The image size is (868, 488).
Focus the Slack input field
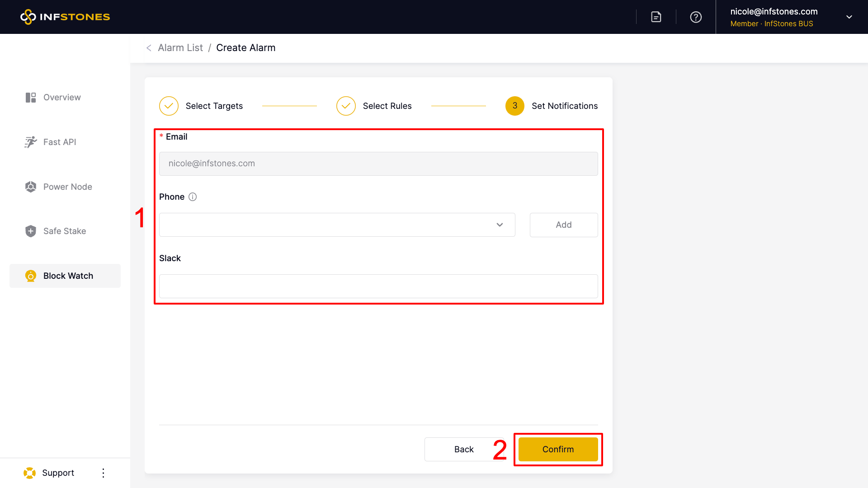click(x=378, y=286)
